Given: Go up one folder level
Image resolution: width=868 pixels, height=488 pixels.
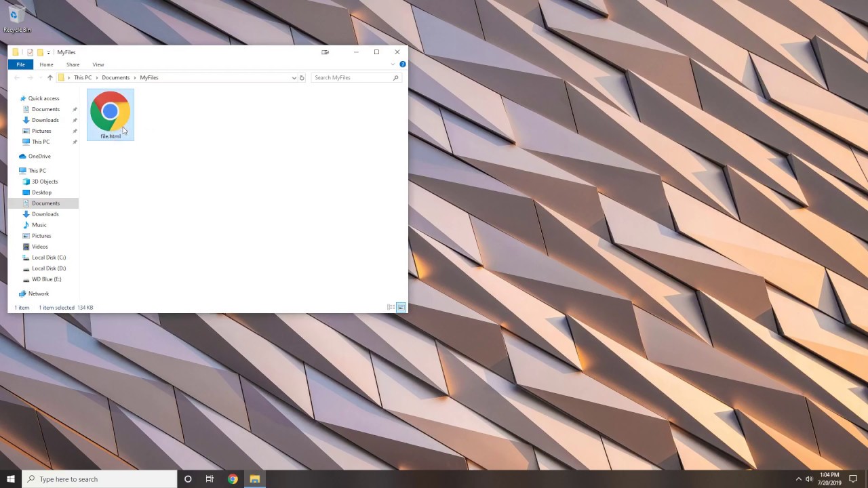Looking at the screenshot, I should pos(50,78).
